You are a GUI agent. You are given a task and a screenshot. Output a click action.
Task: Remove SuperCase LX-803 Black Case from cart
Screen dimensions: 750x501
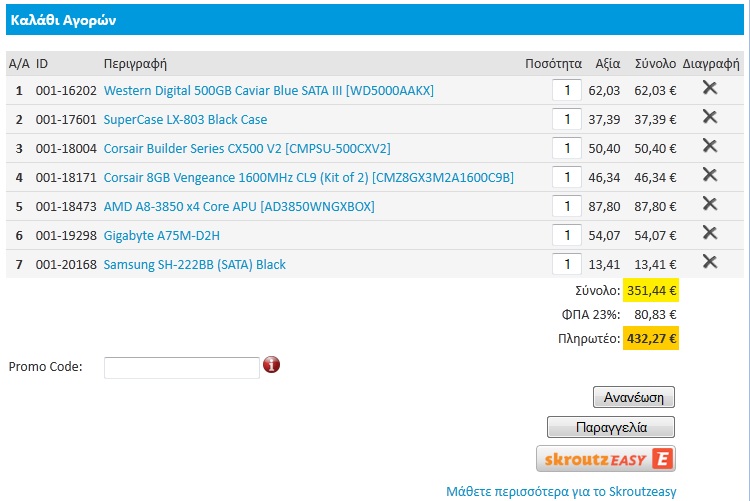click(x=710, y=117)
